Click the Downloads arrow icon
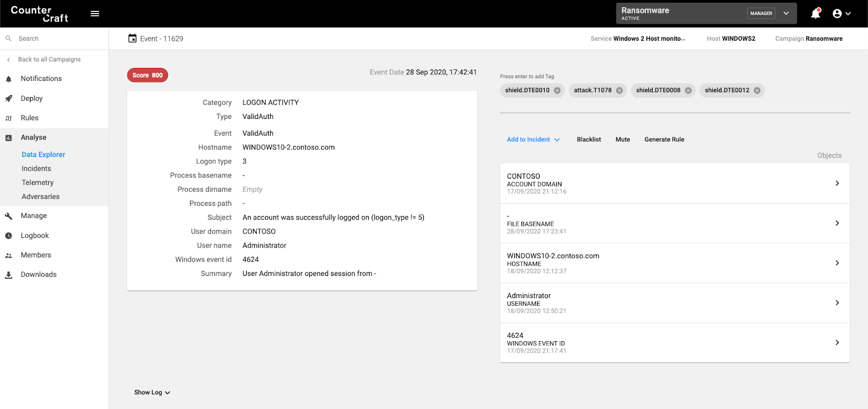The height and width of the screenshot is (409, 868). (x=9, y=275)
